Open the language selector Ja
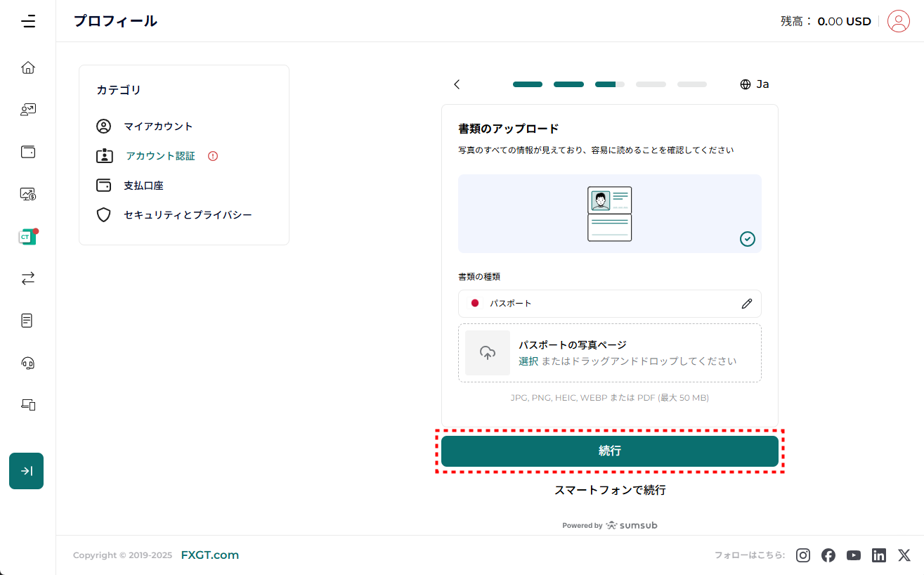The width and height of the screenshot is (924, 575). [x=755, y=84]
